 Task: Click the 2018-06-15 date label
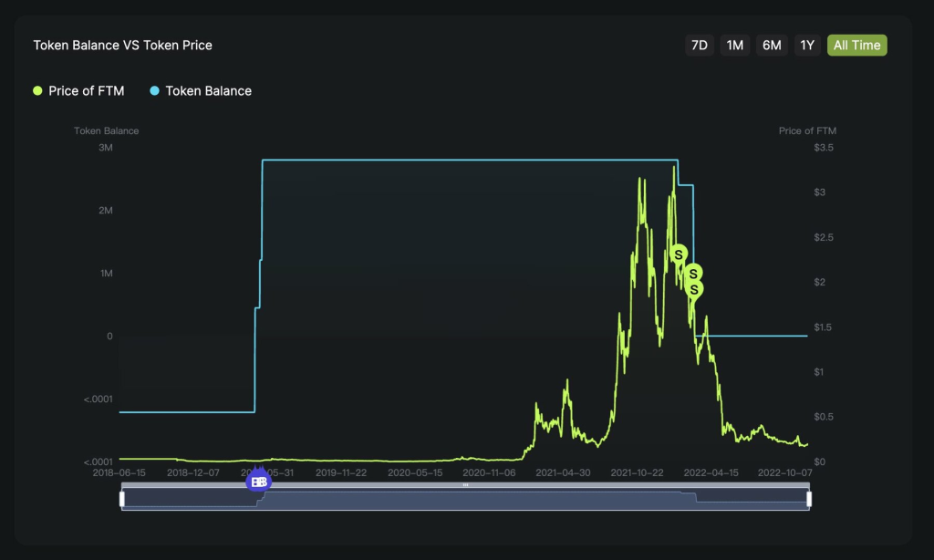pos(119,472)
